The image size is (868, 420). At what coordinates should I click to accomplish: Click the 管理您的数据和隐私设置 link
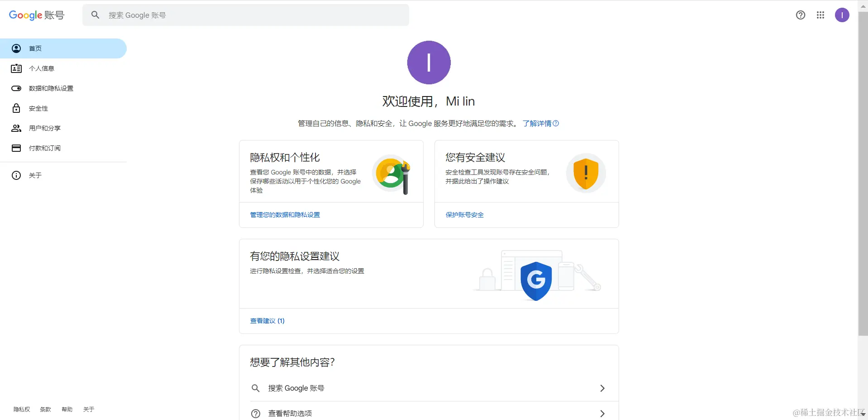tap(285, 215)
